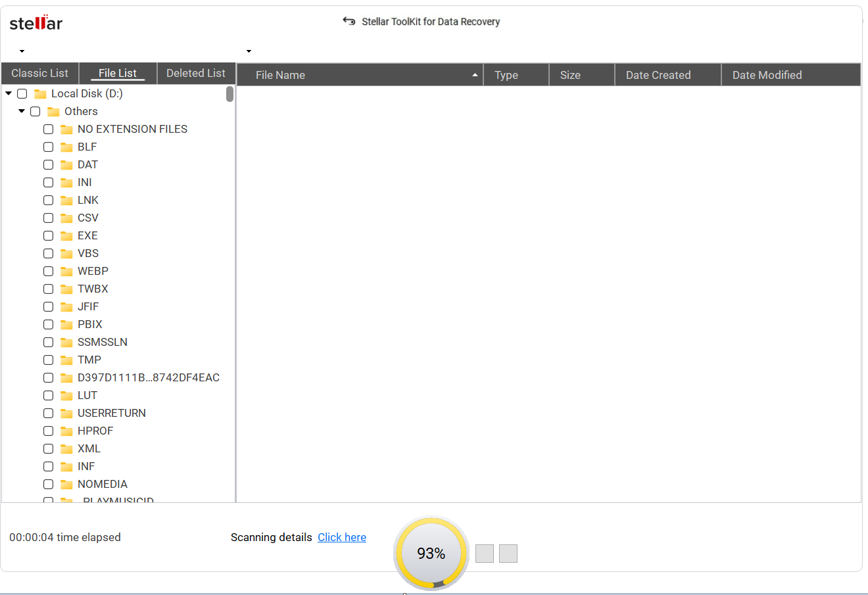This screenshot has width=868, height=595.
Task: Click the Stellar ToolKit for Data Recovery title
Action: (431, 22)
